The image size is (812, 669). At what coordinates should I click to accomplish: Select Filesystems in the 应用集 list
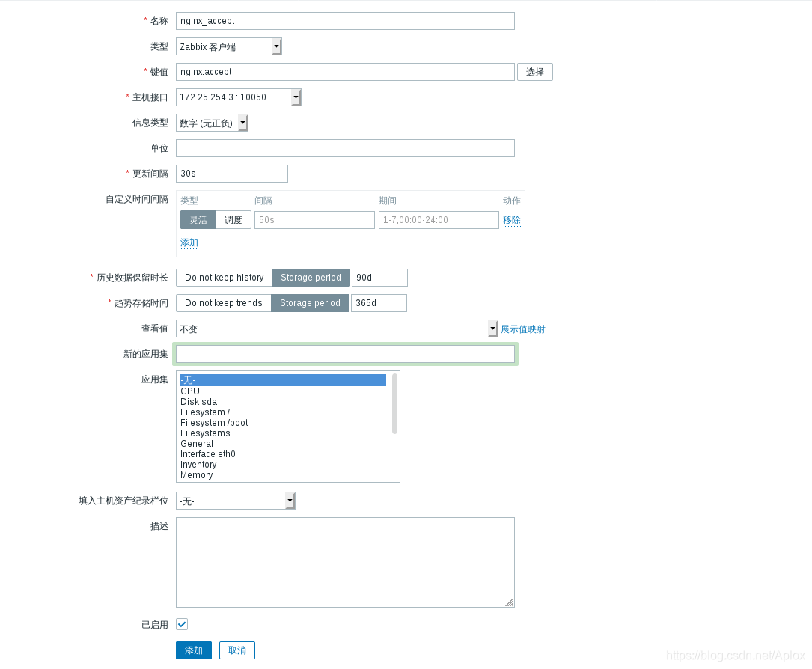tap(283, 433)
